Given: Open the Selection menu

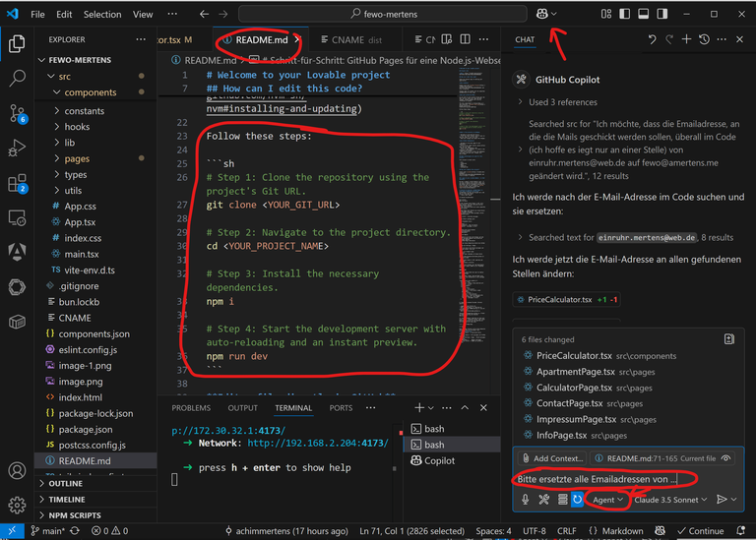Looking at the screenshot, I should (x=102, y=15).
